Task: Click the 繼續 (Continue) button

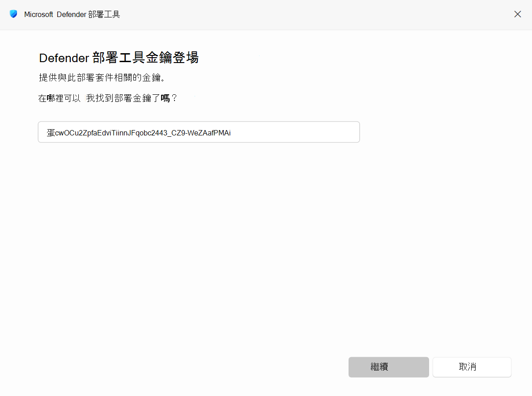Action: tap(388, 367)
